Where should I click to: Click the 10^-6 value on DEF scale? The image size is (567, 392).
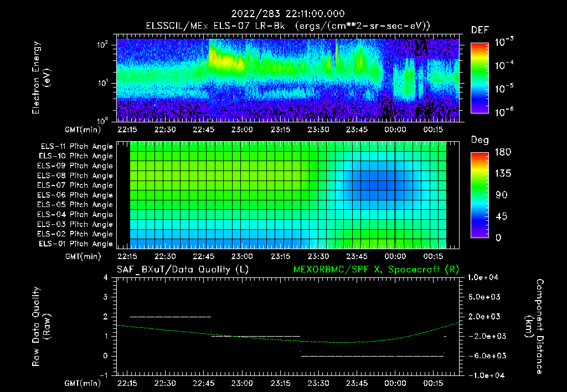pyautogui.click(x=504, y=112)
